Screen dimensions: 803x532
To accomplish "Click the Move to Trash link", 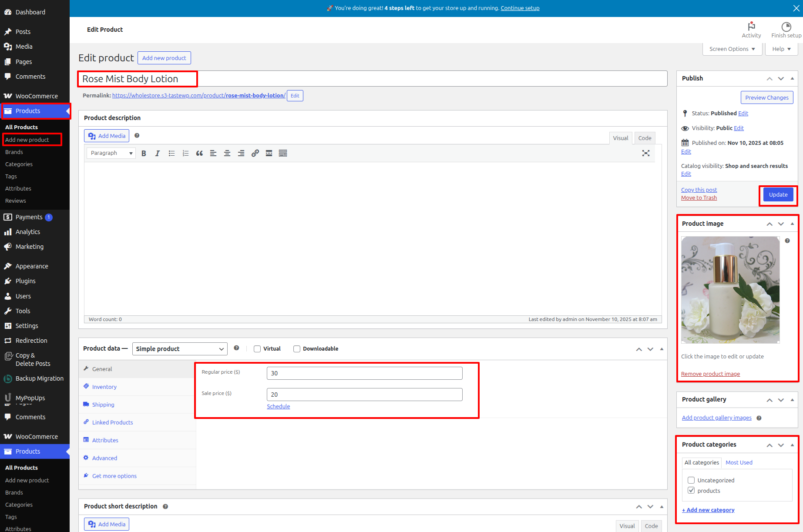I will (x=699, y=198).
